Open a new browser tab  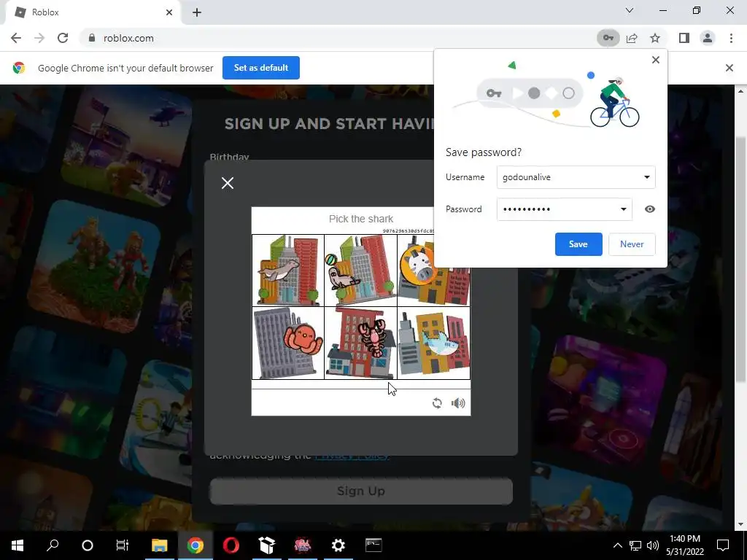pos(197,12)
